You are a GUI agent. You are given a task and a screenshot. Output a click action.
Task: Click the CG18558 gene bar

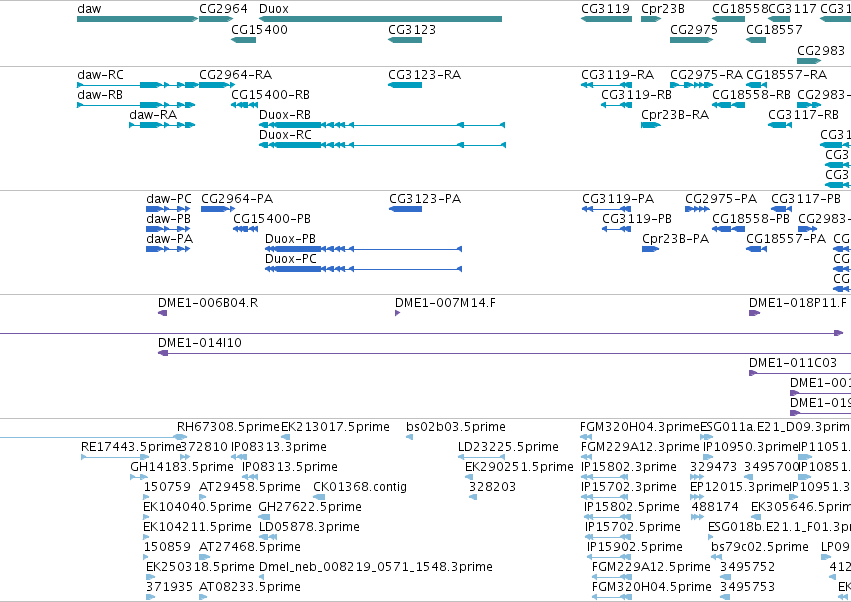(728, 19)
